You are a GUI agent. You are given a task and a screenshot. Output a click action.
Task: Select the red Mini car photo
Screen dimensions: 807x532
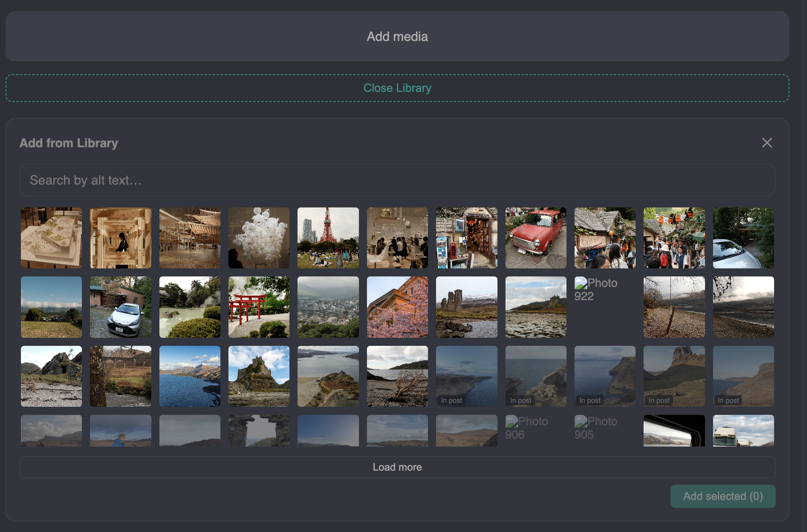pos(536,238)
